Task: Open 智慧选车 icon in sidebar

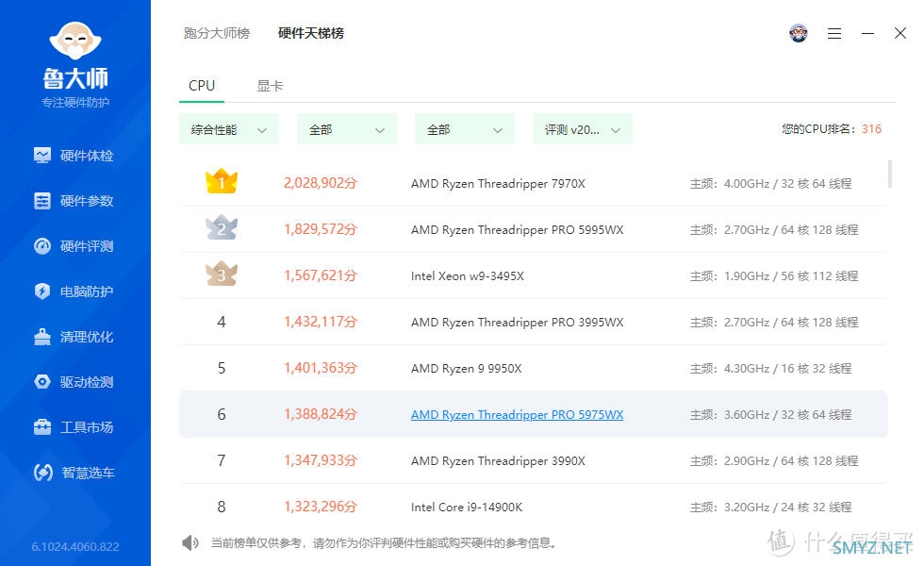Action: (43, 473)
